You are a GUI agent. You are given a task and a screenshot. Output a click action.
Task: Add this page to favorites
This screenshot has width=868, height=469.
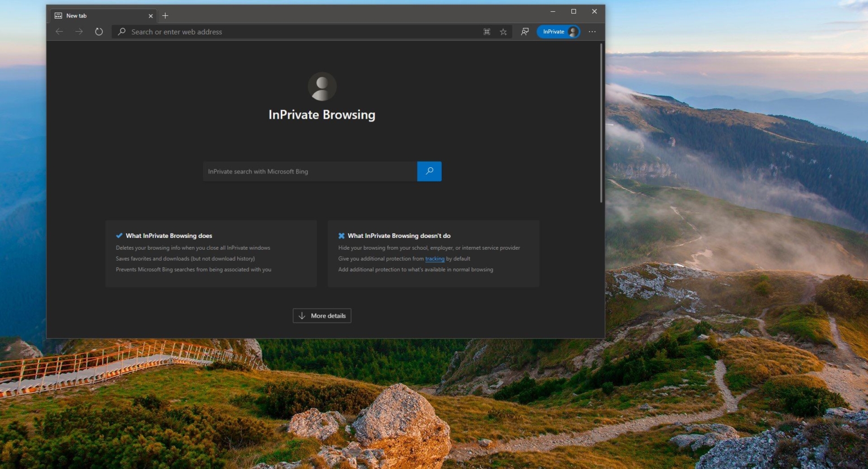pos(503,32)
